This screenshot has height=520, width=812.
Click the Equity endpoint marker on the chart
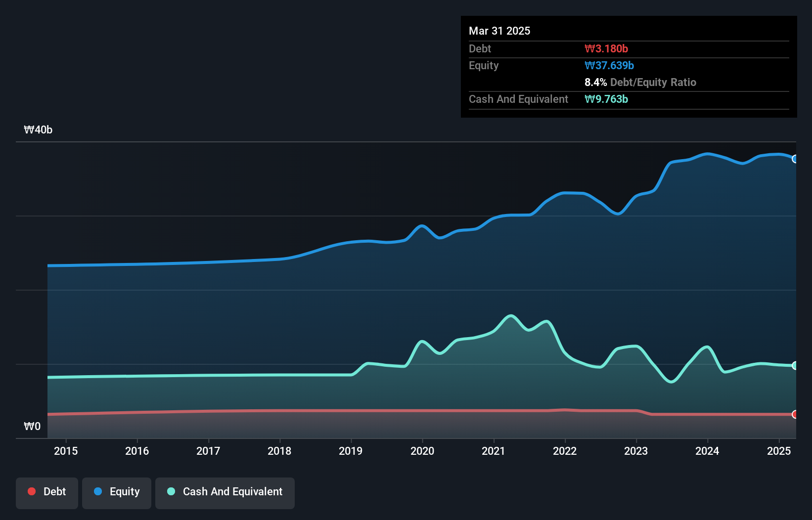[795, 159]
